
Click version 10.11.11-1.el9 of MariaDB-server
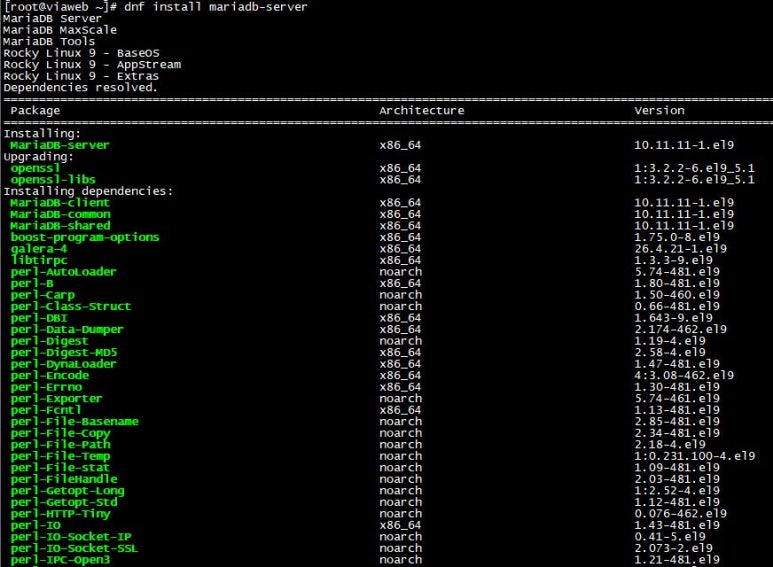[x=684, y=145]
